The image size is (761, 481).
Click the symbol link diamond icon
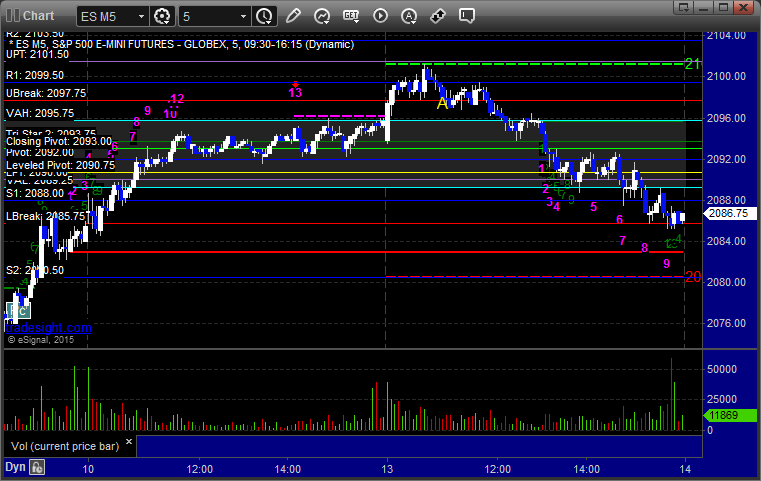438,16
